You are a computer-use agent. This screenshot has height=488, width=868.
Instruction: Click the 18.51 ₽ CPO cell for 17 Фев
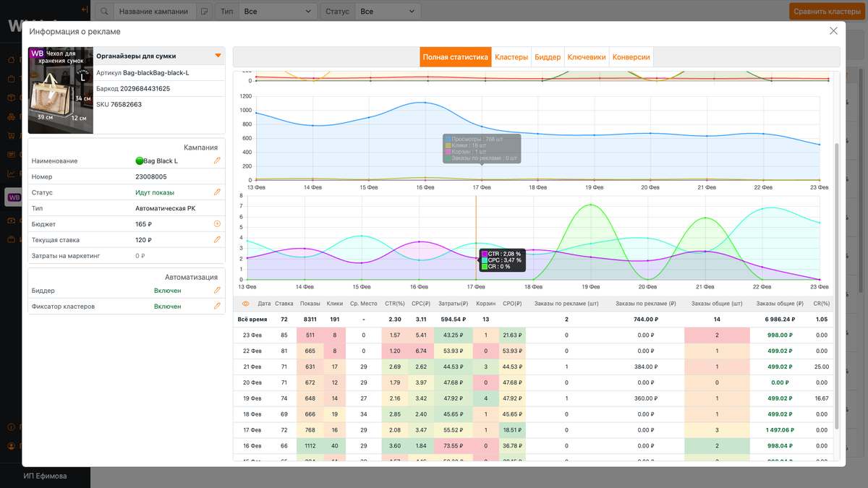tap(512, 430)
